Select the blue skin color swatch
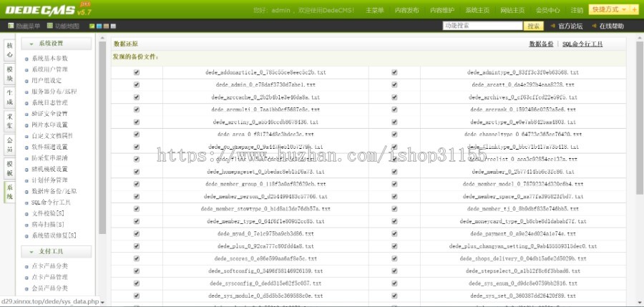The height and width of the screenshot is (307, 644). (99, 26)
